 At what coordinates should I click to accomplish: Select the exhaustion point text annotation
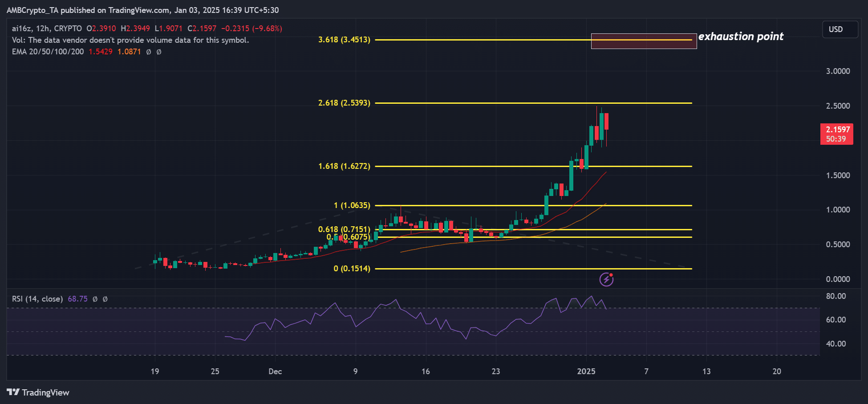pyautogui.click(x=741, y=37)
